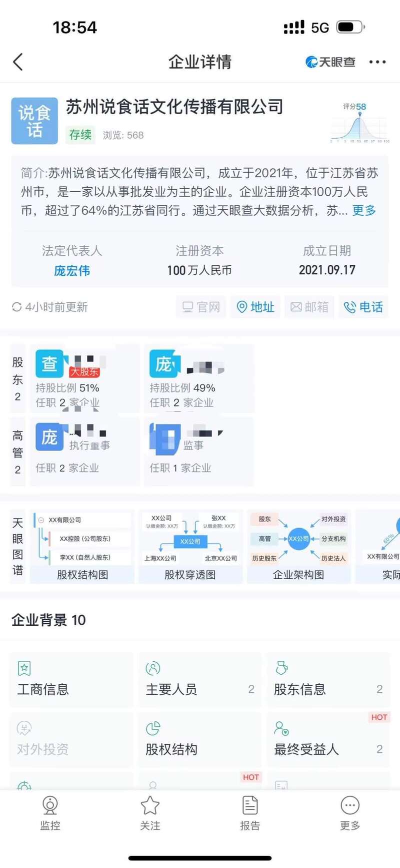Open 股东信息 section
The image size is (400, 868).
[x=328, y=680]
